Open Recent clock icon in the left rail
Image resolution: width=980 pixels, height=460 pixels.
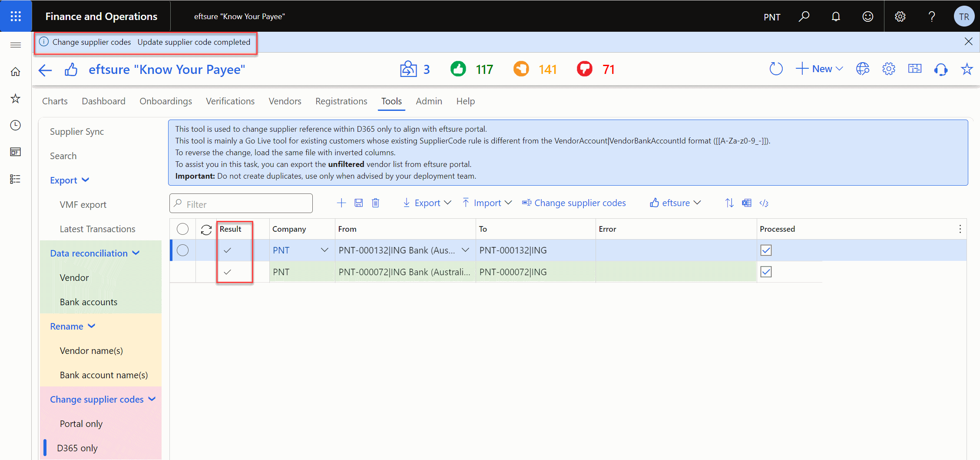(x=16, y=126)
